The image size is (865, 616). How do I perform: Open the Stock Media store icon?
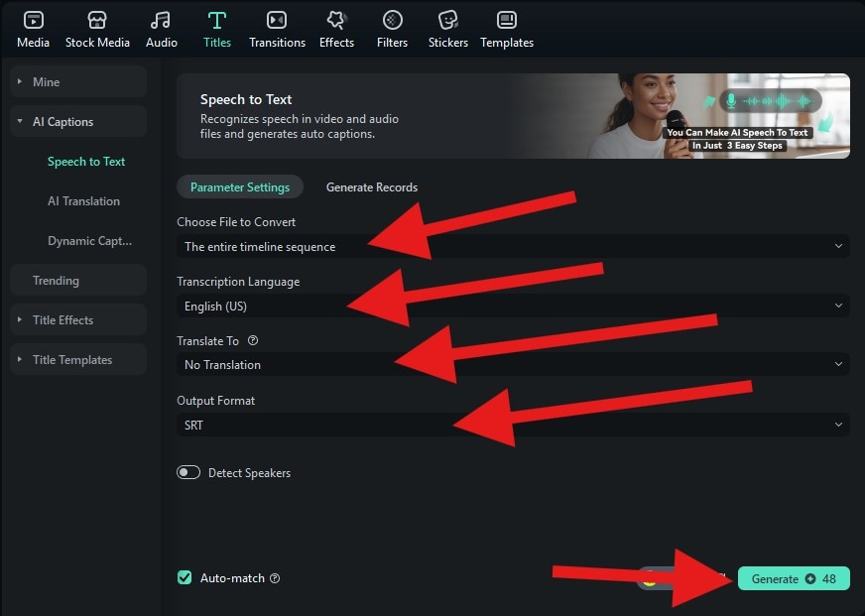pyautogui.click(x=97, y=21)
